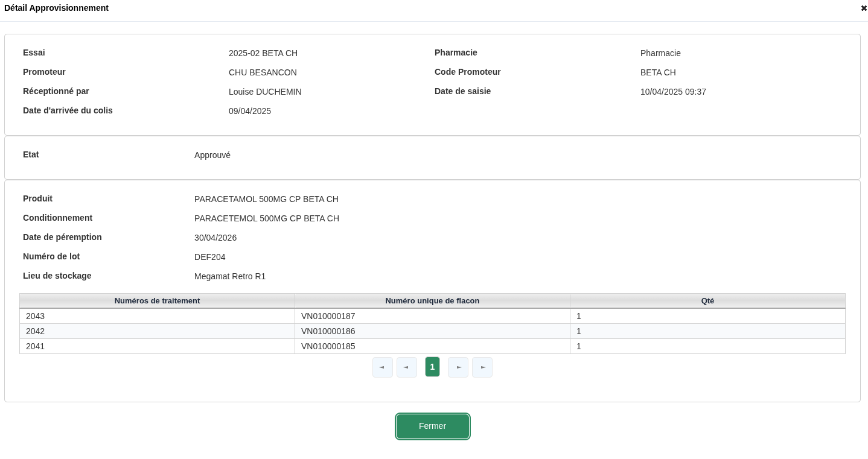The image size is (868, 459).
Task: Click the previous-page pagination arrow
Action: [x=407, y=367]
